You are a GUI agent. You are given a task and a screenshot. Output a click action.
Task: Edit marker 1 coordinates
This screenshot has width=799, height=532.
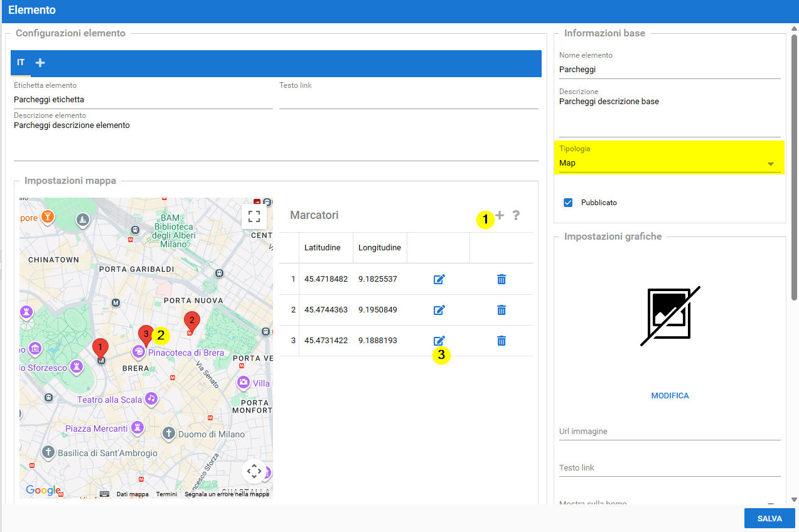[439, 279]
